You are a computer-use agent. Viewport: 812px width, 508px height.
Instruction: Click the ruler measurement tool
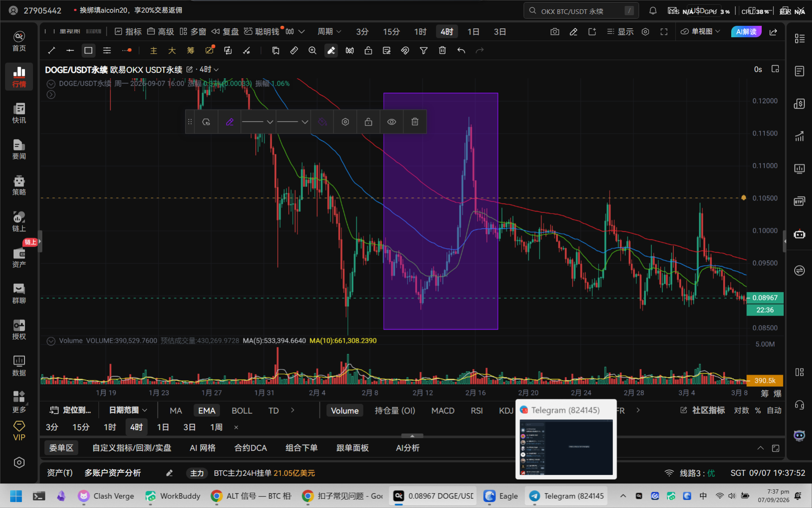294,51
